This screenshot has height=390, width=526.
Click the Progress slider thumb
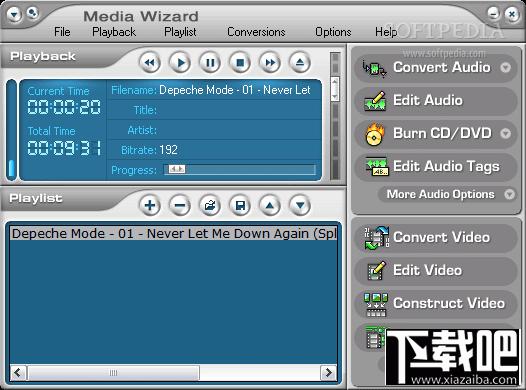pyautogui.click(x=176, y=169)
